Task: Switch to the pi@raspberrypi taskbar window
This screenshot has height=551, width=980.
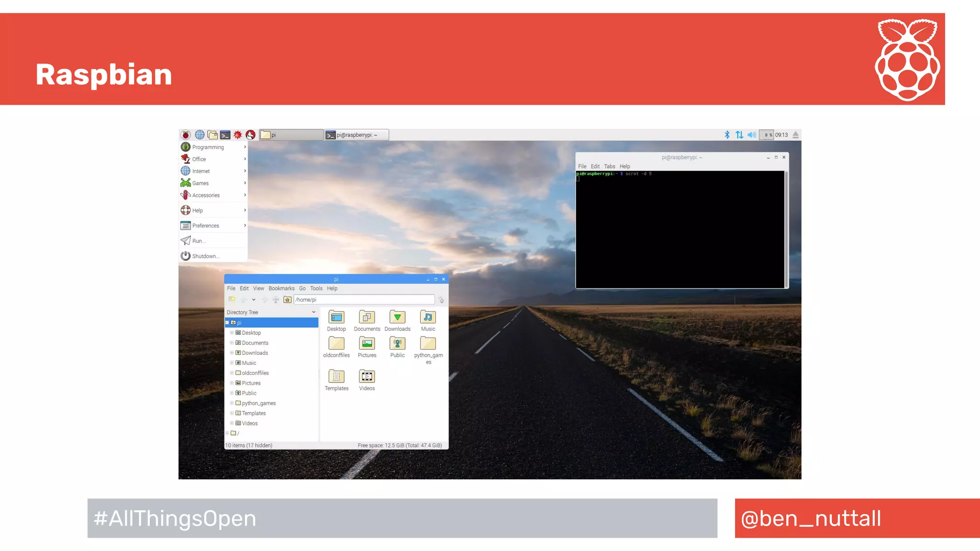Action: 356,135
